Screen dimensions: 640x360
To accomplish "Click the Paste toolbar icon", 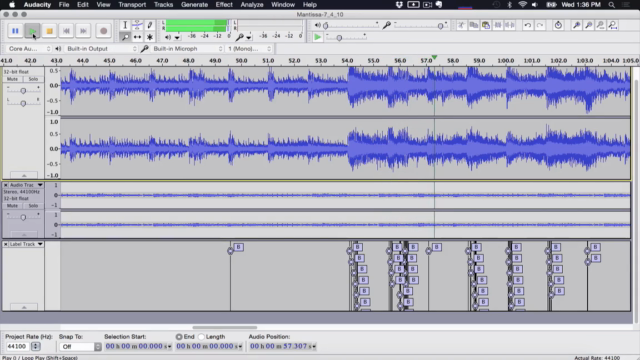I will [x=486, y=25].
